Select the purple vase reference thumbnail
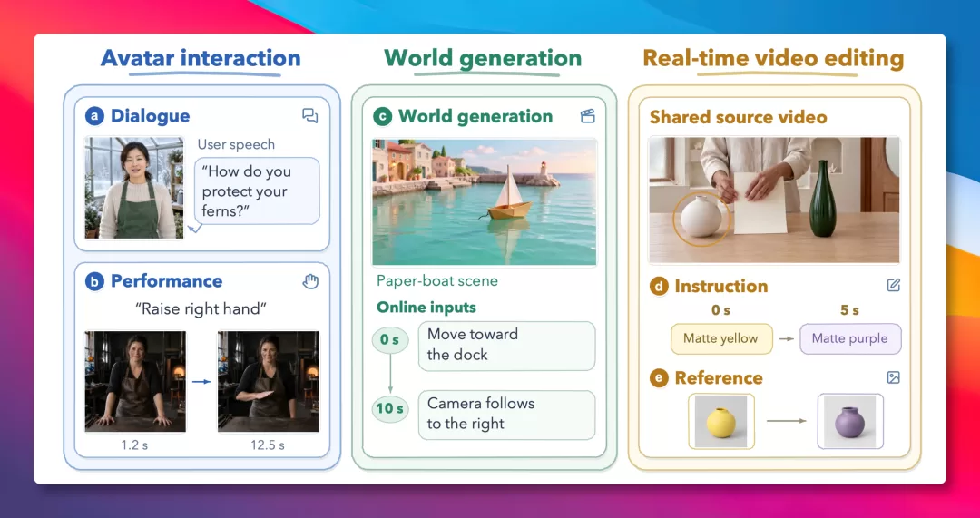This screenshot has width=980, height=518. point(850,421)
